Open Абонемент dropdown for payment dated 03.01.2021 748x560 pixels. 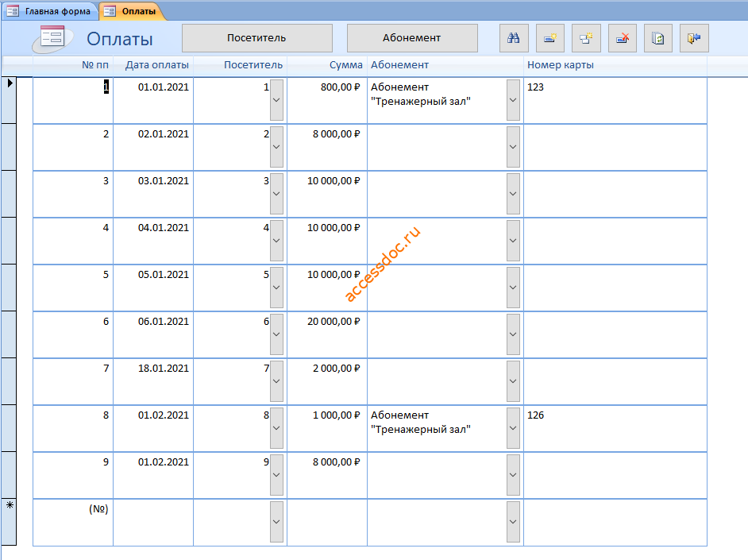(513, 194)
